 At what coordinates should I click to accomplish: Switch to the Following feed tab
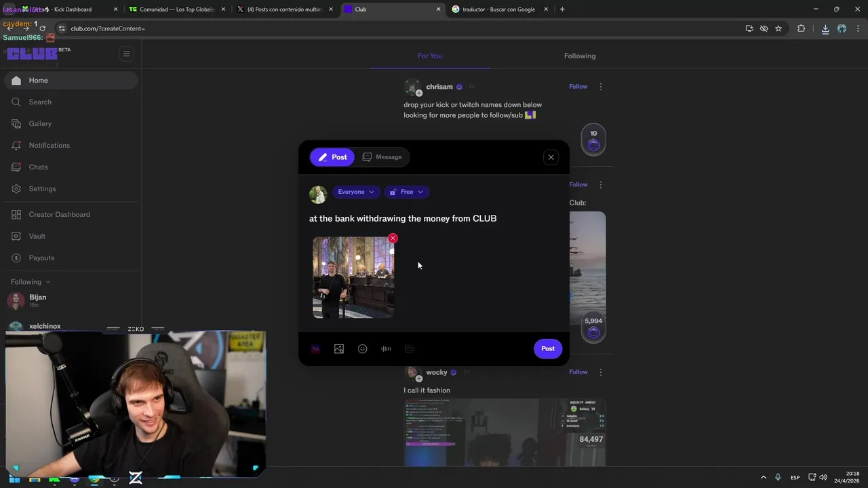[580, 56]
